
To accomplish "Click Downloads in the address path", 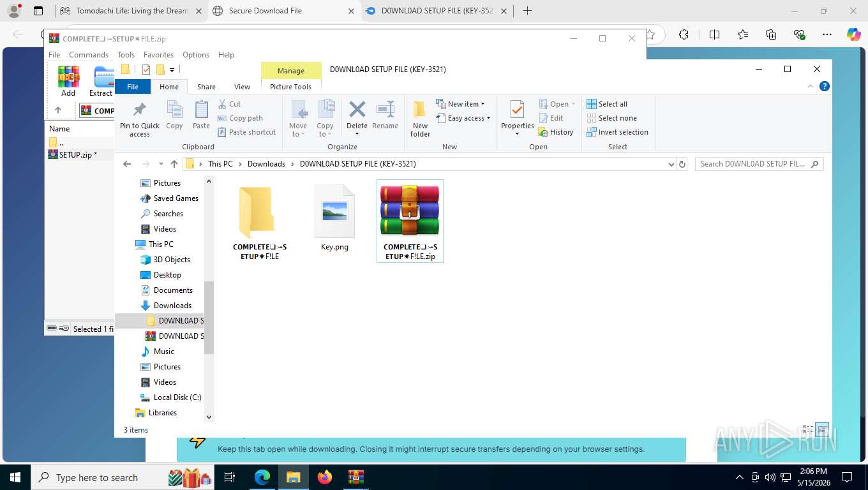I will pyautogui.click(x=266, y=164).
